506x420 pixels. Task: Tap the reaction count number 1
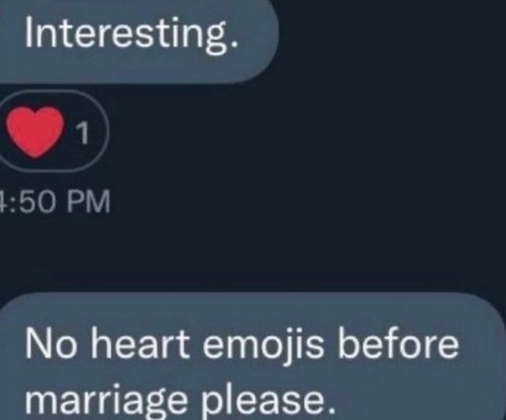click(x=83, y=134)
